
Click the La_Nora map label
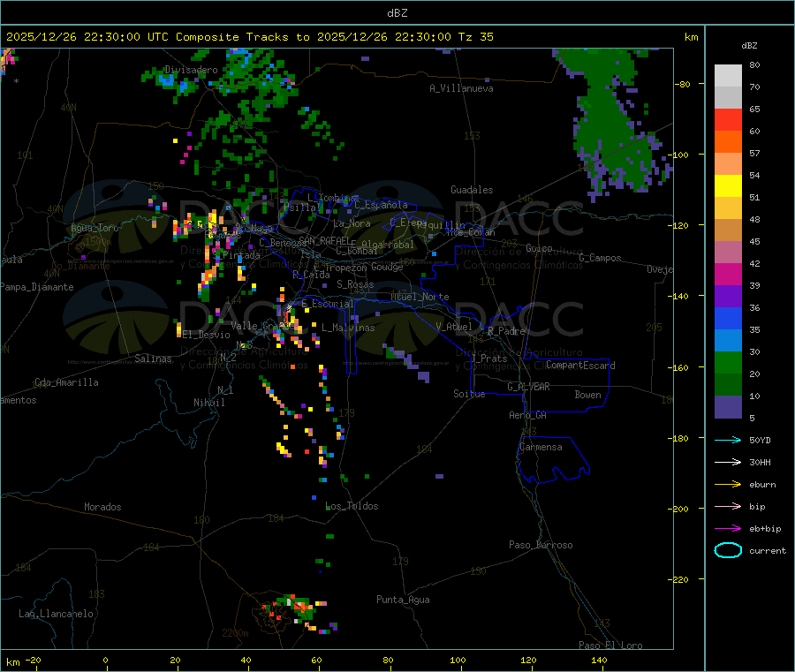352,223
